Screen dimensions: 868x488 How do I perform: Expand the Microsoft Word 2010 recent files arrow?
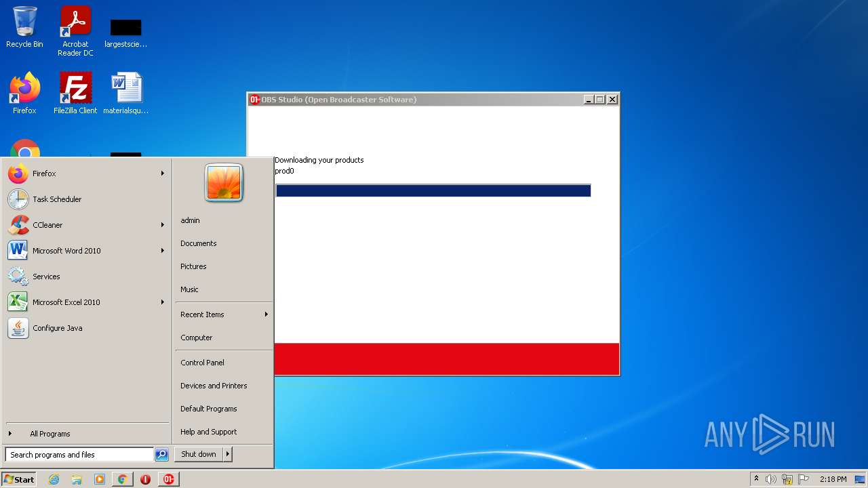click(163, 251)
